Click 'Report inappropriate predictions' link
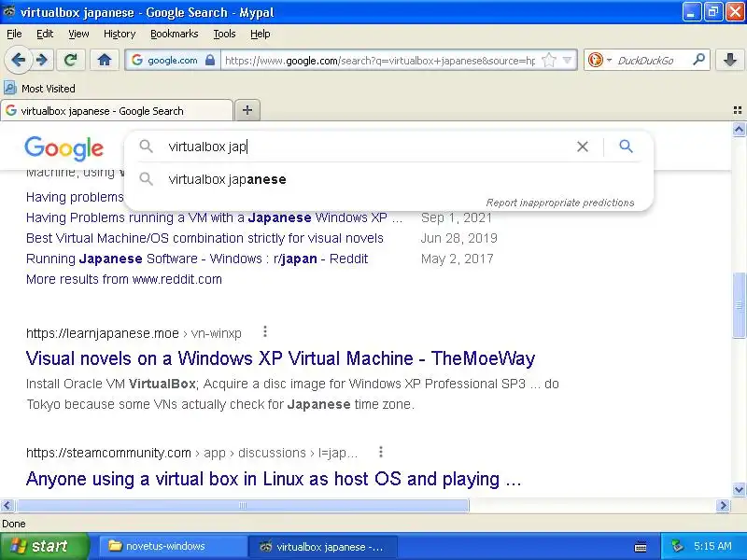Screen dimensions: 747x560 click(559, 203)
